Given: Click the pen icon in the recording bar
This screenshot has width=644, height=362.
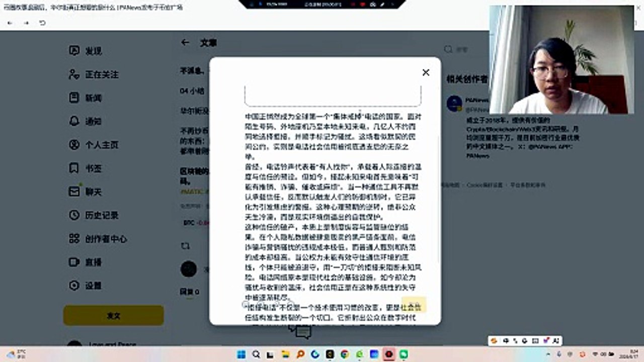Looking at the screenshot, I should pyautogui.click(x=381, y=4).
